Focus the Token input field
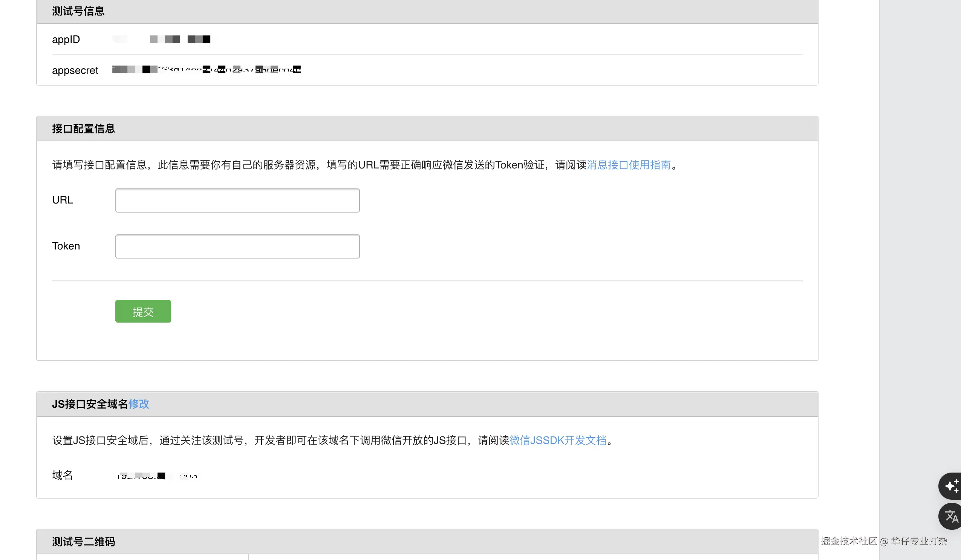This screenshot has width=961, height=560. coord(237,246)
